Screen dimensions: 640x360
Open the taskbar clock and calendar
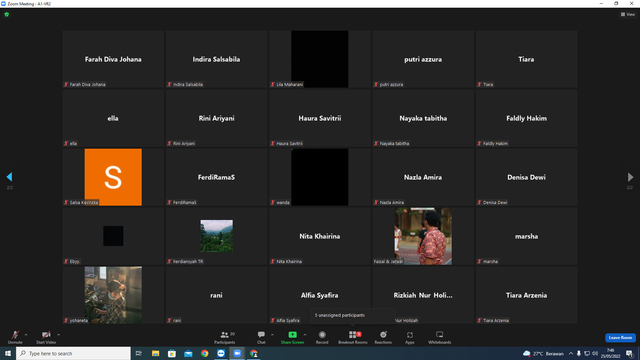point(611,353)
